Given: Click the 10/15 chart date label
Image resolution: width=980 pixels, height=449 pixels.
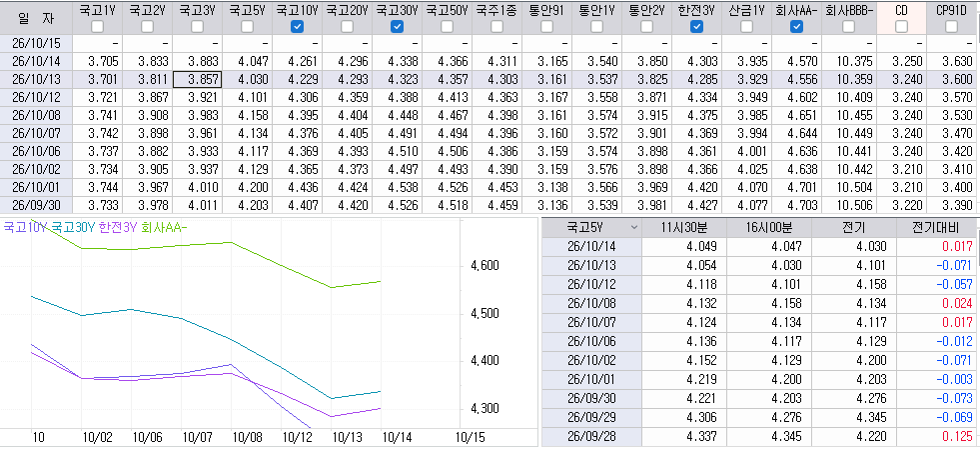Looking at the screenshot, I should pyautogui.click(x=472, y=438).
